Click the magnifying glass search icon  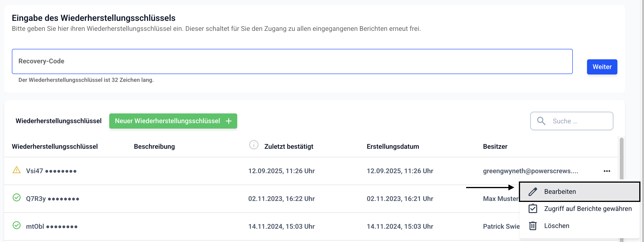tap(541, 121)
